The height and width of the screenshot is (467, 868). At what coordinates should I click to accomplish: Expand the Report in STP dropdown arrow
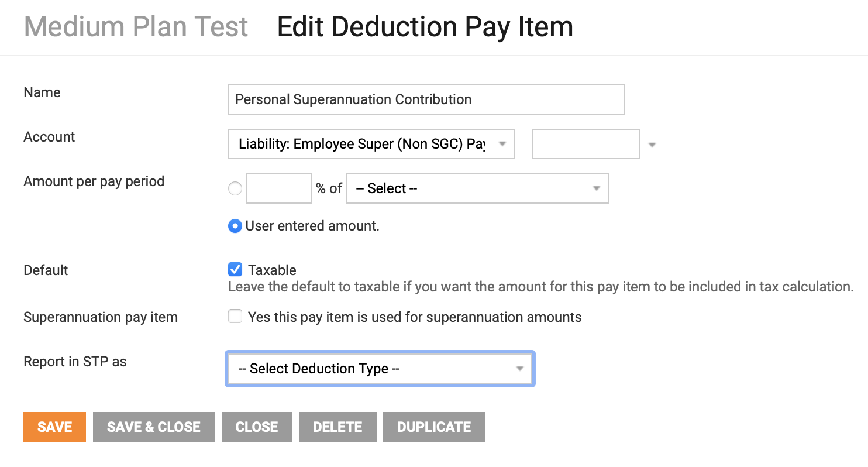519,368
